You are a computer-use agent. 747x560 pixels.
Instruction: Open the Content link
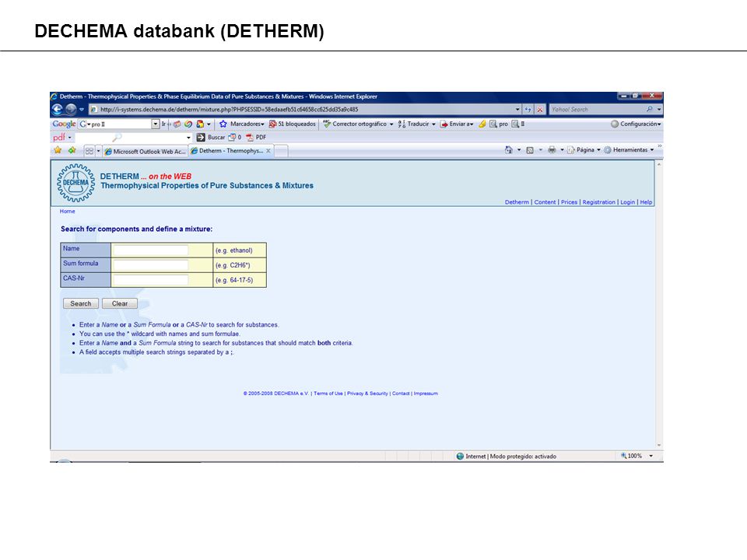click(x=545, y=202)
